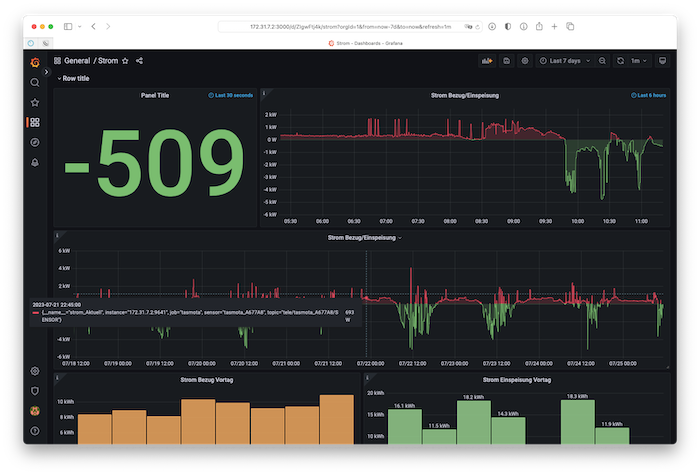Open a new Safari tab
Screen dimensions: 700x475
[x=554, y=26]
